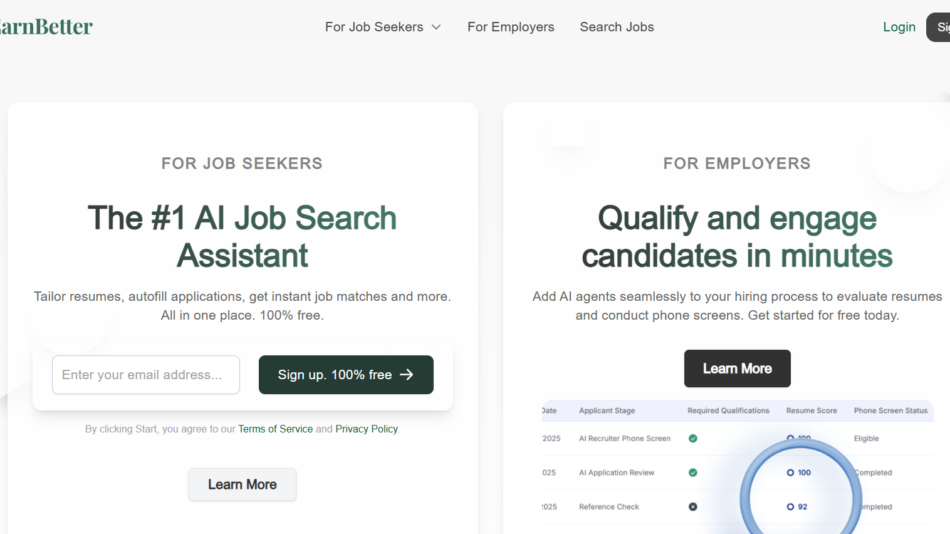Viewport: 950px width, 534px height.
Task: Open the For Employers nav item
Action: tap(511, 27)
